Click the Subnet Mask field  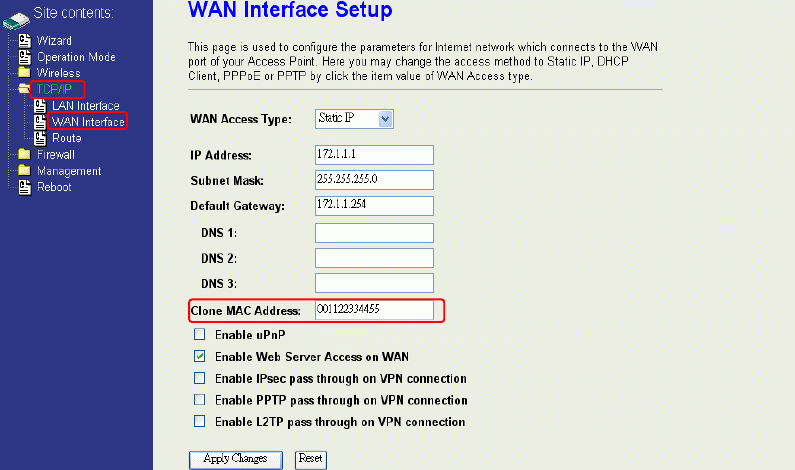point(374,180)
